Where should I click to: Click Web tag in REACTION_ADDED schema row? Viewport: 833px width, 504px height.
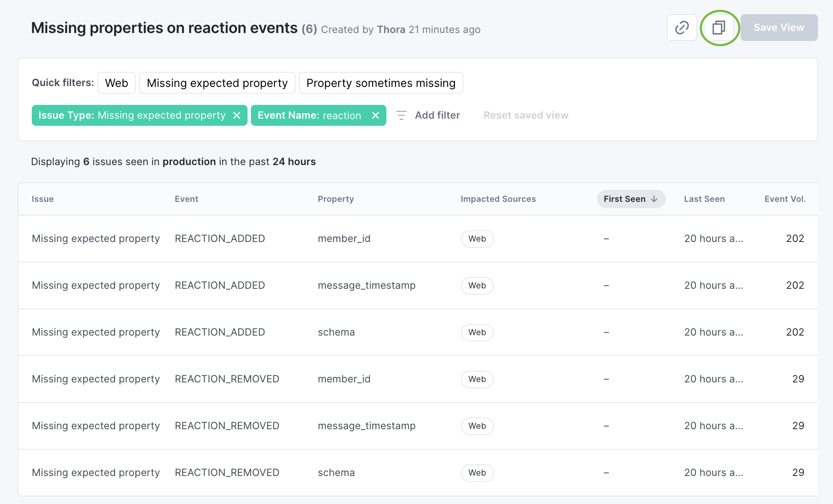[x=477, y=332]
